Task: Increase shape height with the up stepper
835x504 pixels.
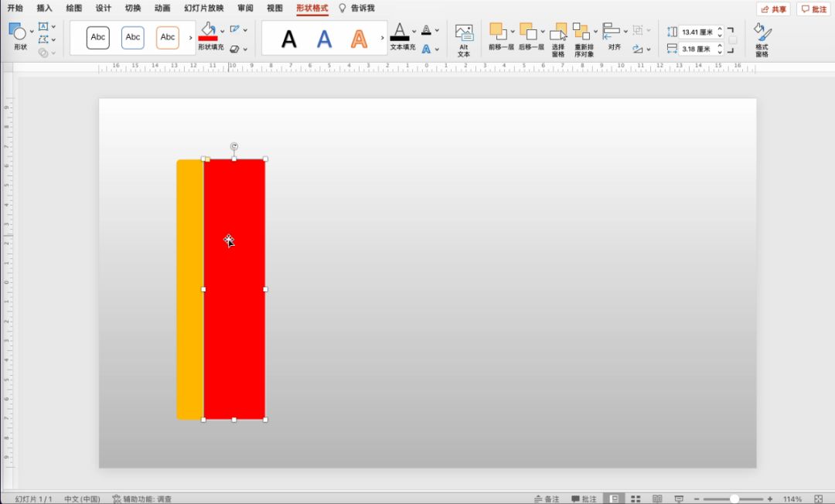Action: pos(720,29)
